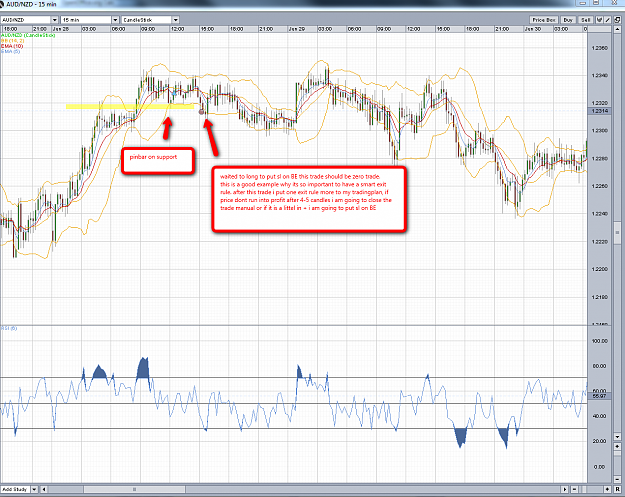Click the Jun 29 date header
Image resolution: width=625 pixels, height=497 pixels.
pos(297,29)
